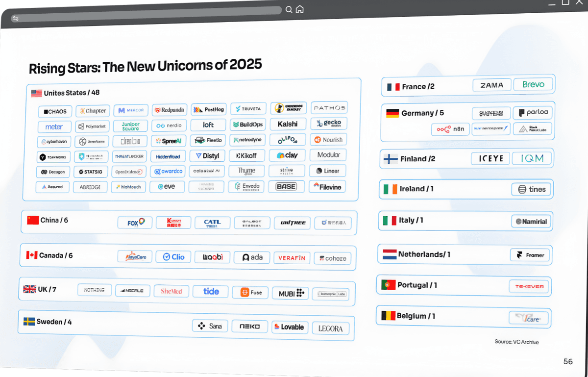Select the Pathos logo tile
The width and height of the screenshot is (588, 377).
(329, 107)
